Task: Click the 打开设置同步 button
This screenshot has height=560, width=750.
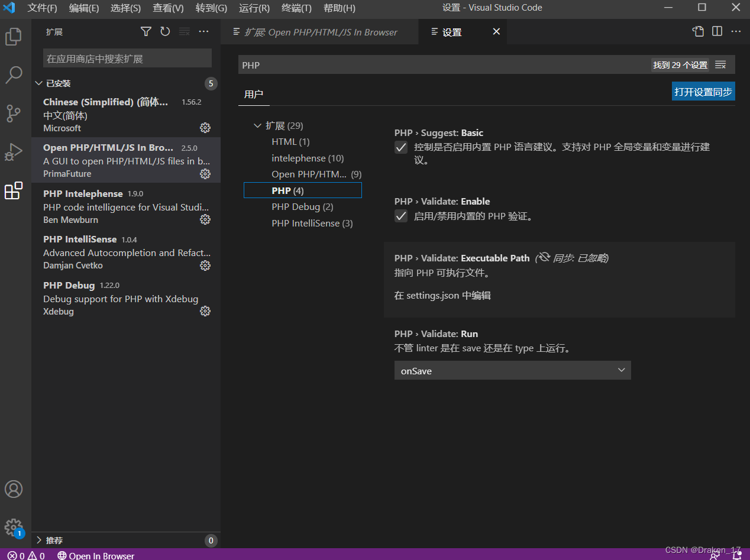Action: 703,91
